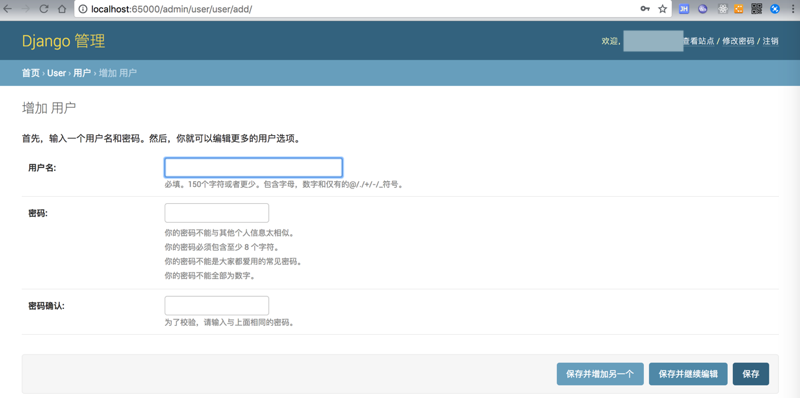This screenshot has width=800, height=398.
Task: Click hint text 你的密码不能全部为数字。
Action: click(209, 277)
